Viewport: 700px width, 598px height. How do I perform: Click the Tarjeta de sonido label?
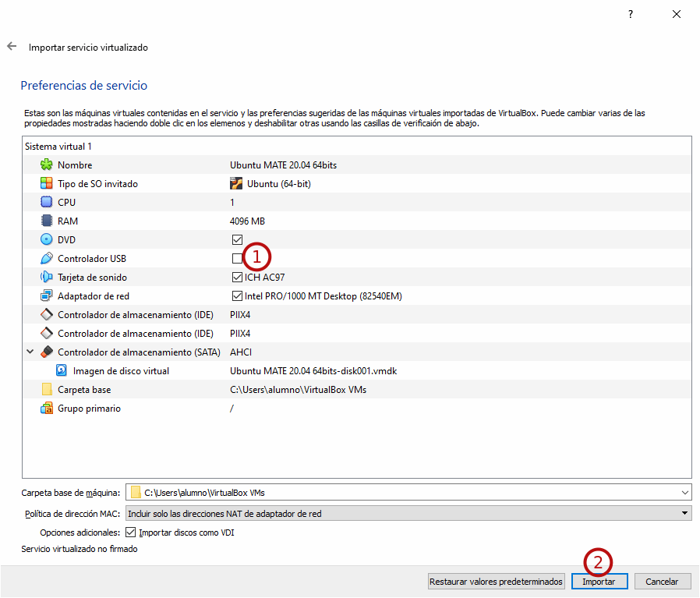pyautogui.click(x=92, y=278)
